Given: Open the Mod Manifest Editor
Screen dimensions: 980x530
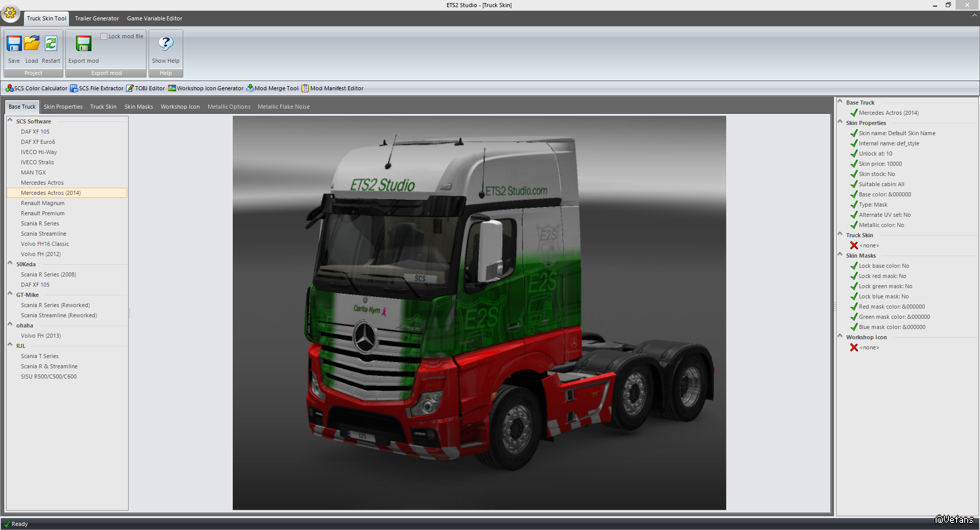Looking at the screenshot, I should click(x=332, y=88).
